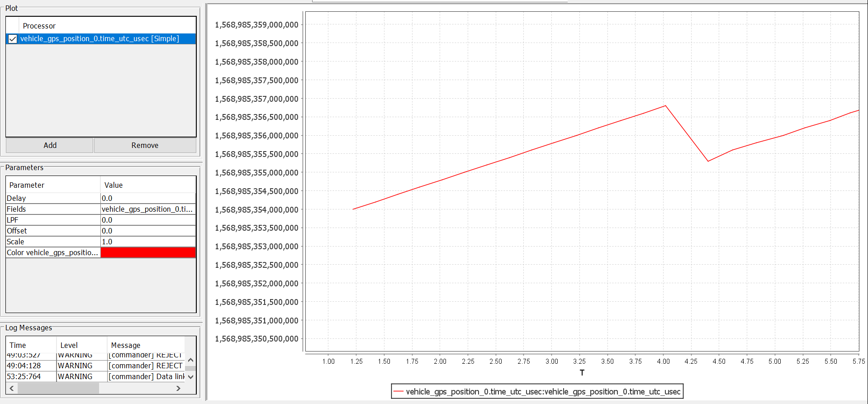The height and width of the screenshot is (404, 868).
Task: Click the Level column header in Log Messages
Action: click(x=82, y=345)
